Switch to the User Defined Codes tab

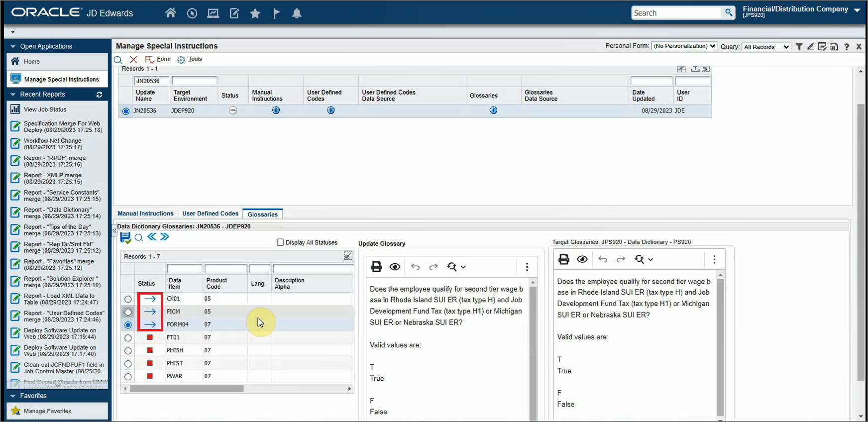(x=210, y=213)
